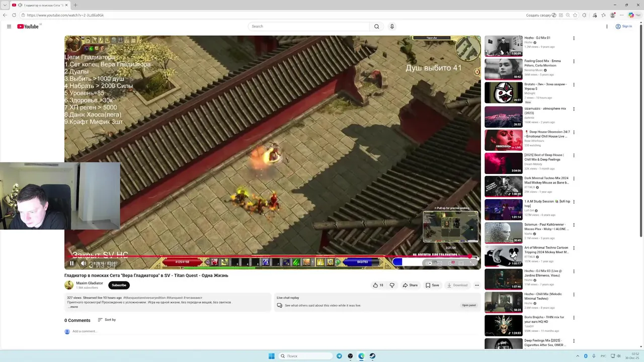Seek on the red video progress bar
This screenshot has width=644, height=362.
[272, 256]
